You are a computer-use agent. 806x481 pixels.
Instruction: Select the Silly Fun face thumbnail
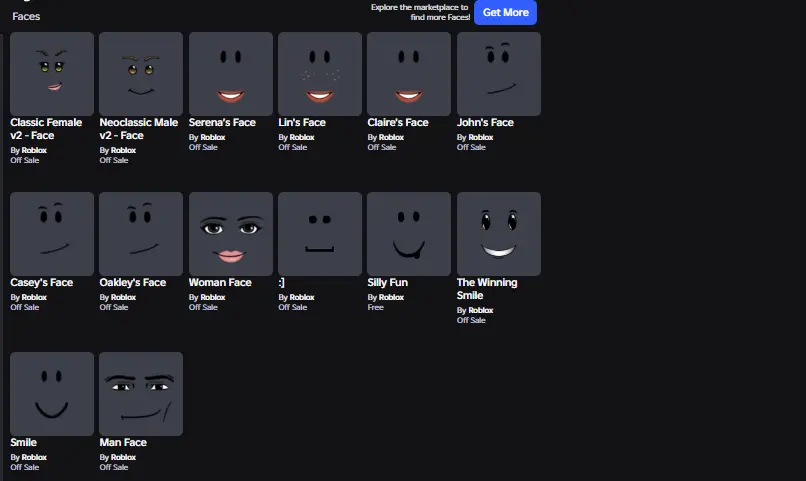[409, 234]
